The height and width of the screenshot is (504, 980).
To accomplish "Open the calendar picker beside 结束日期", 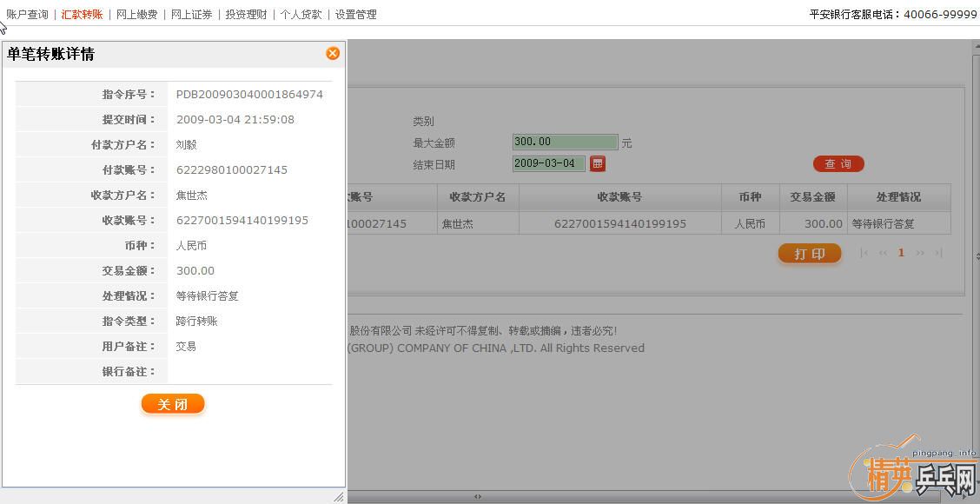I will click(x=598, y=163).
